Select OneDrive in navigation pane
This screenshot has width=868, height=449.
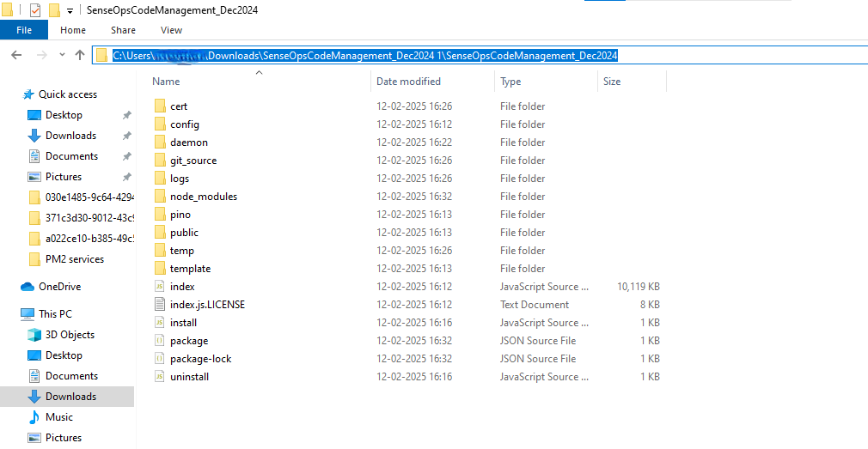[60, 287]
